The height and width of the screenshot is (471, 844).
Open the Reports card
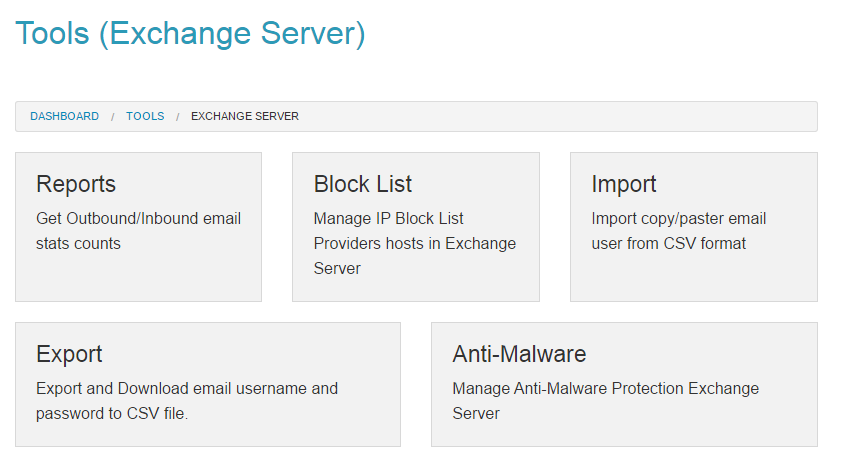[138, 227]
